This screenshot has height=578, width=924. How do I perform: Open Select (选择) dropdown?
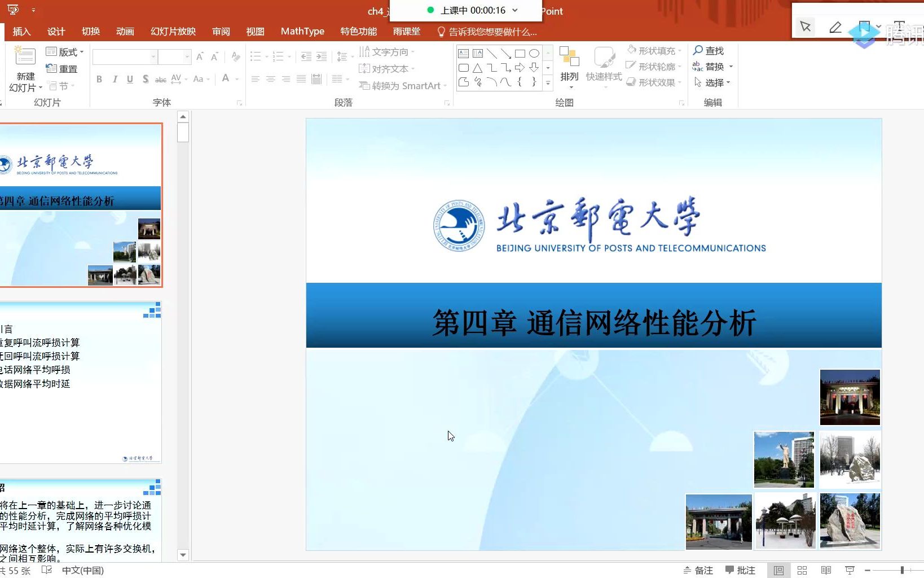(x=712, y=82)
